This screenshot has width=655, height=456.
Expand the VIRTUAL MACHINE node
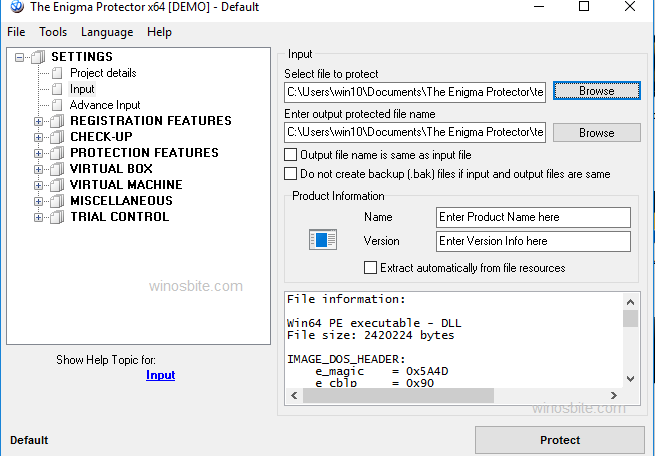(x=38, y=185)
